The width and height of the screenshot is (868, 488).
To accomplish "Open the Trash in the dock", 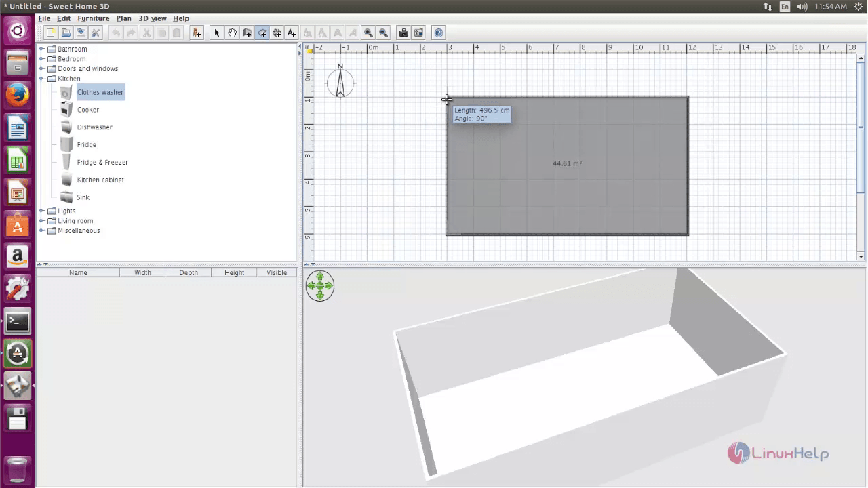I will [18, 469].
